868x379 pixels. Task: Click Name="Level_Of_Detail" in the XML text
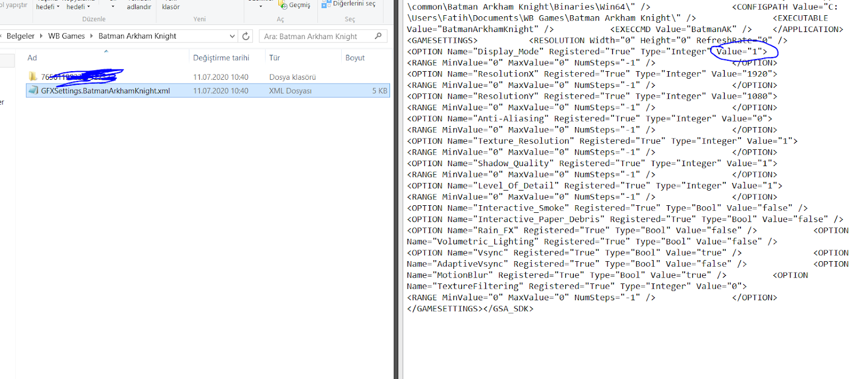coord(503,185)
